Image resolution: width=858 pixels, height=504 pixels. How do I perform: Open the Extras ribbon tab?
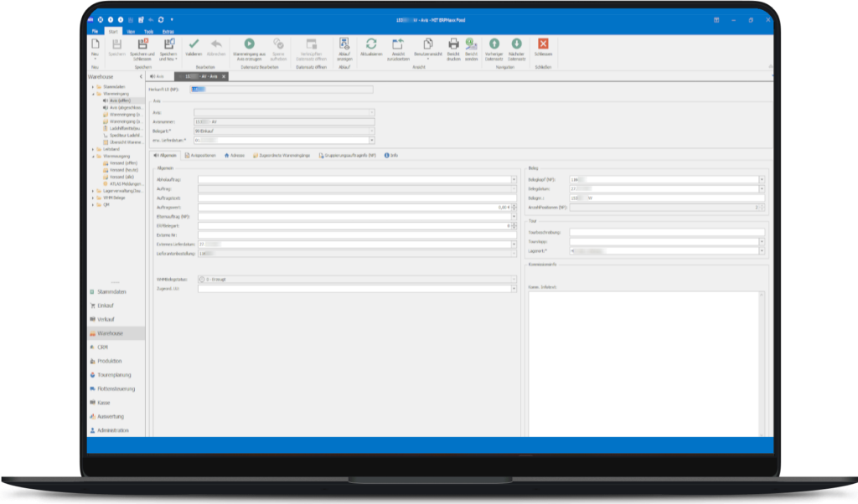click(168, 31)
